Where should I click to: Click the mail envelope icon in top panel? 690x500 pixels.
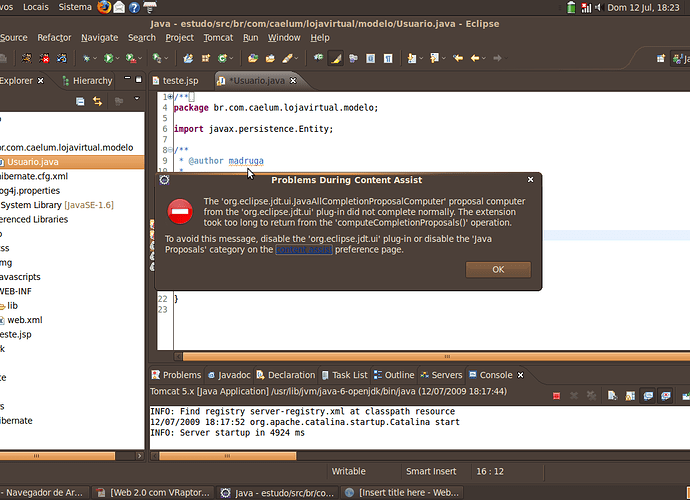point(119,7)
